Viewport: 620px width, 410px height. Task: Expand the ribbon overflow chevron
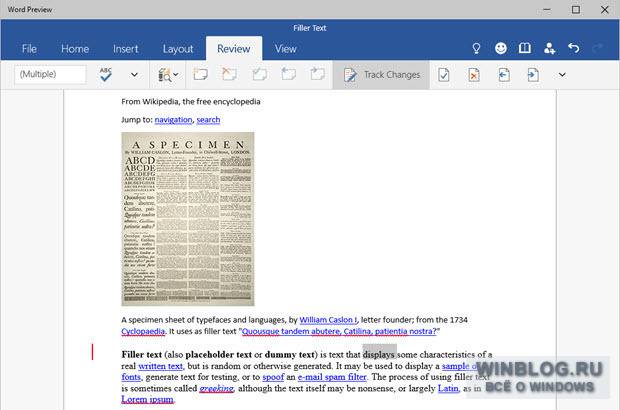[562, 75]
